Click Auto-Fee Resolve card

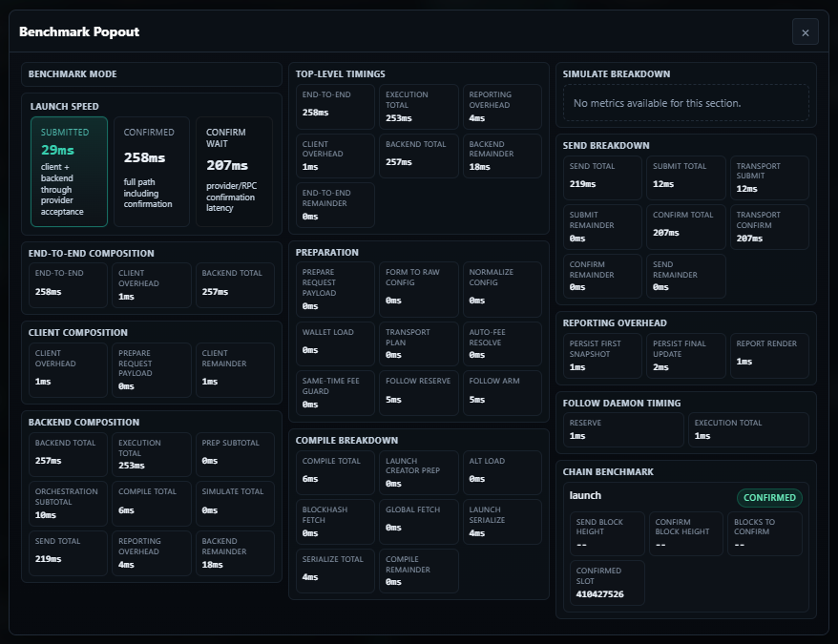coord(502,343)
